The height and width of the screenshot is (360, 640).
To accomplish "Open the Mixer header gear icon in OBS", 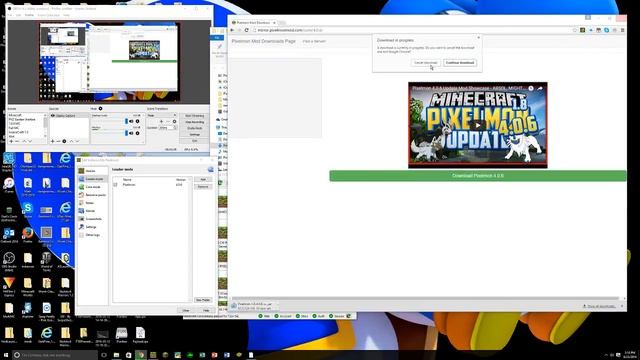I will tap(100, 109).
